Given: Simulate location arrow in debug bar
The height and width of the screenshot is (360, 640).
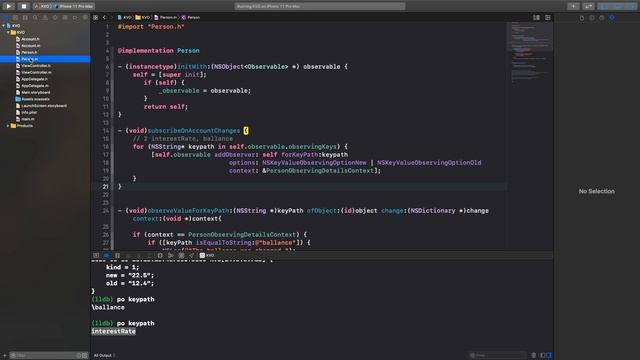Looking at the screenshot, I should pos(191,256).
